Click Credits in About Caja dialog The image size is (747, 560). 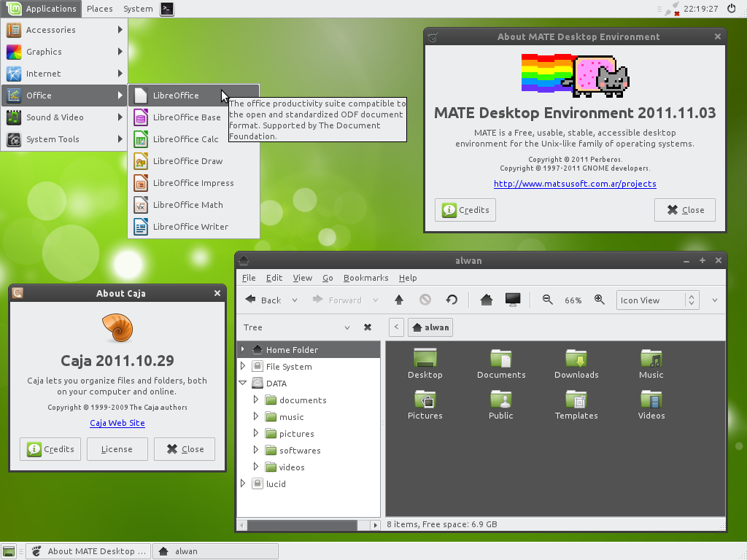[50, 449]
